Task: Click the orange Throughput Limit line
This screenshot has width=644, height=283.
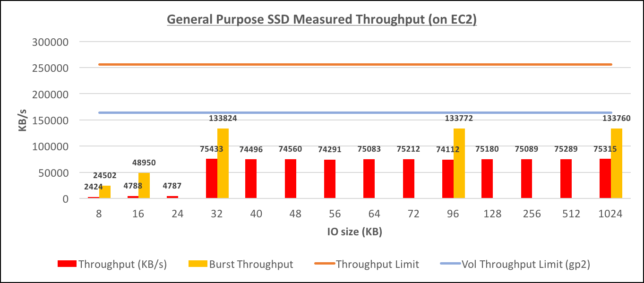Action: click(354, 64)
